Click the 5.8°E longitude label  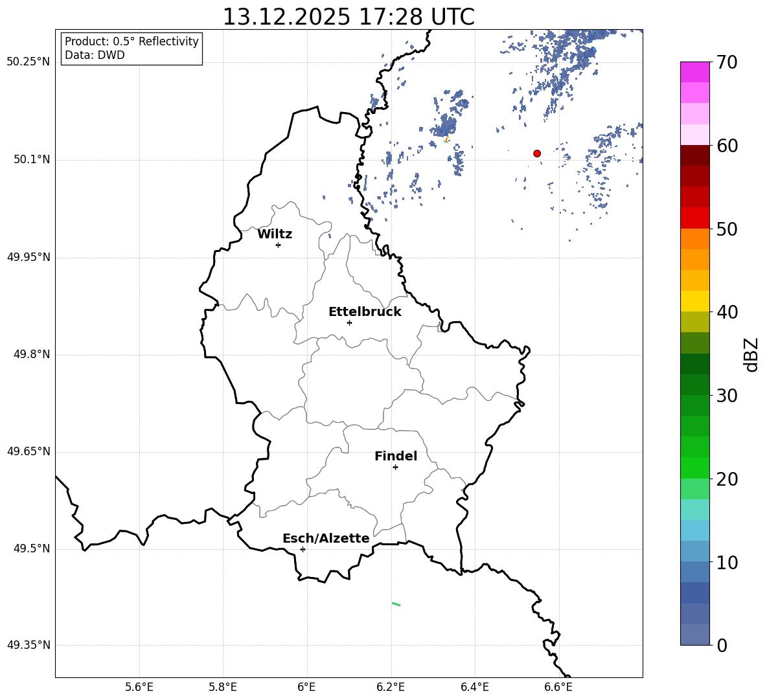[223, 687]
